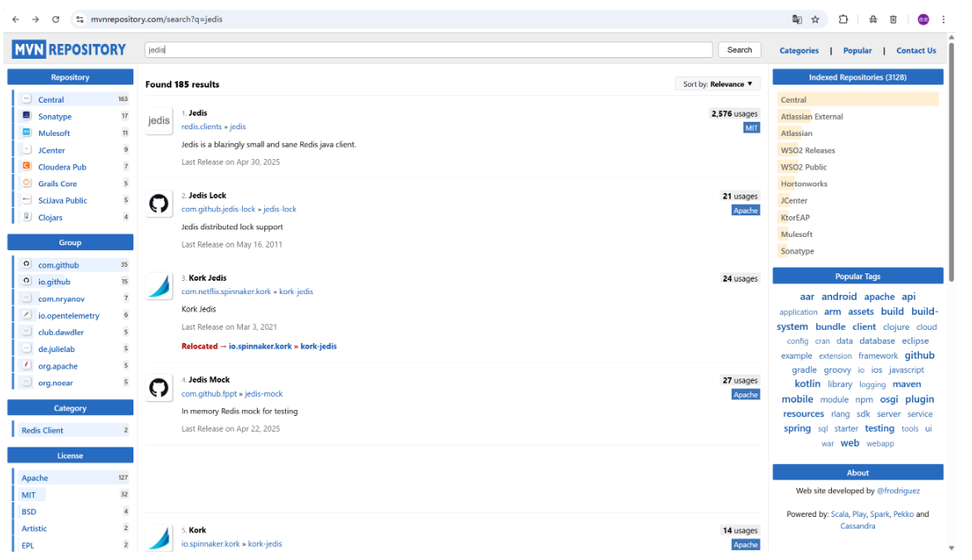Click the 2,576 usages count
This screenshot has height=560, width=972.
tap(734, 113)
